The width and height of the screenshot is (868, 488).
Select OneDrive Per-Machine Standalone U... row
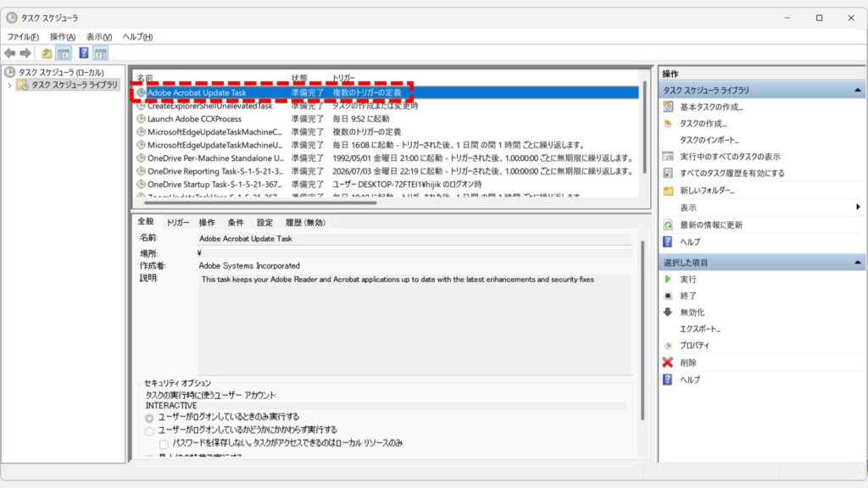tap(387, 158)
